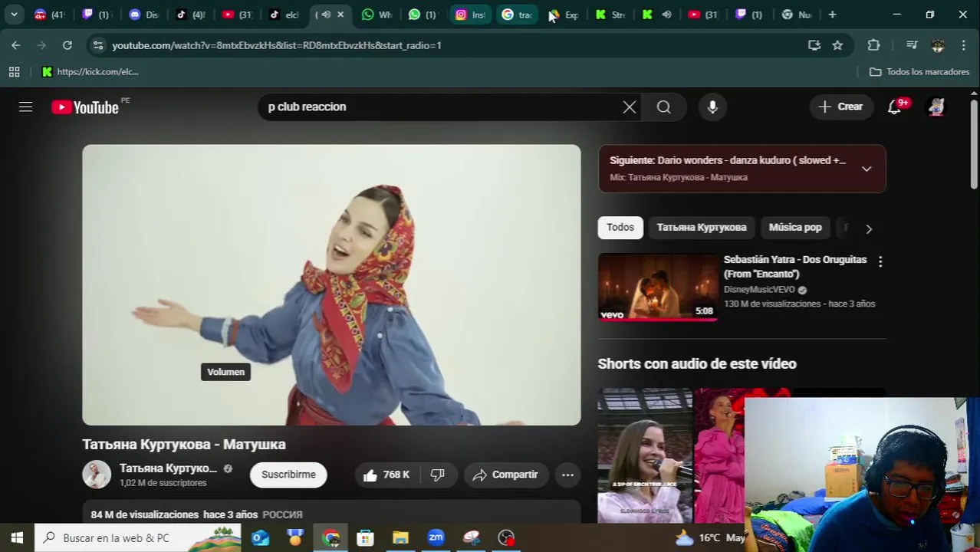Reload the page

[x=67, y=45]
